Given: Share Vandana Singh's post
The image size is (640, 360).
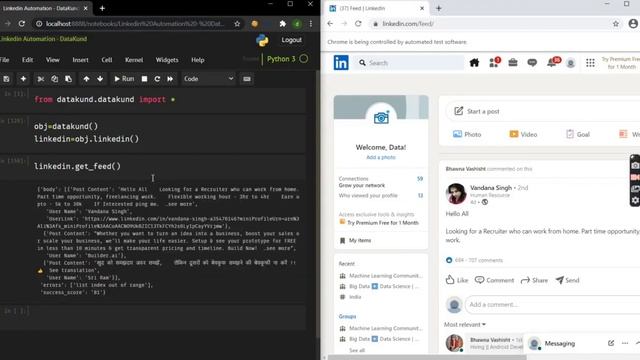Looking at the screenshot, I should click(534, 280).
